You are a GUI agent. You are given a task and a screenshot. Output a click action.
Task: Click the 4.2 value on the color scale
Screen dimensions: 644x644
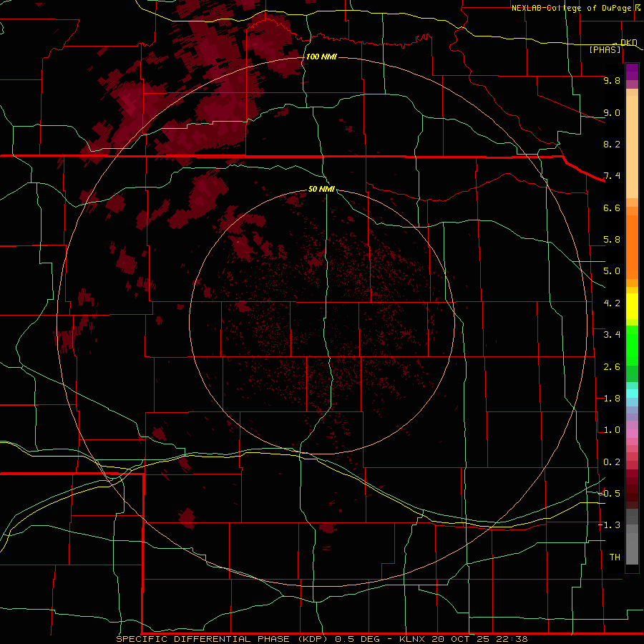612,303
